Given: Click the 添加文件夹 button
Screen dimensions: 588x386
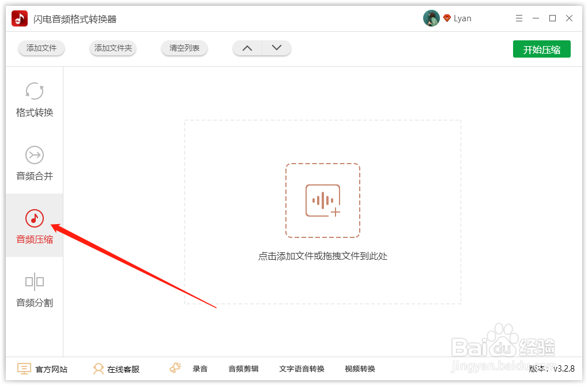Looking at the screenshot, I should pyautogui.click(x=113, y=48).
